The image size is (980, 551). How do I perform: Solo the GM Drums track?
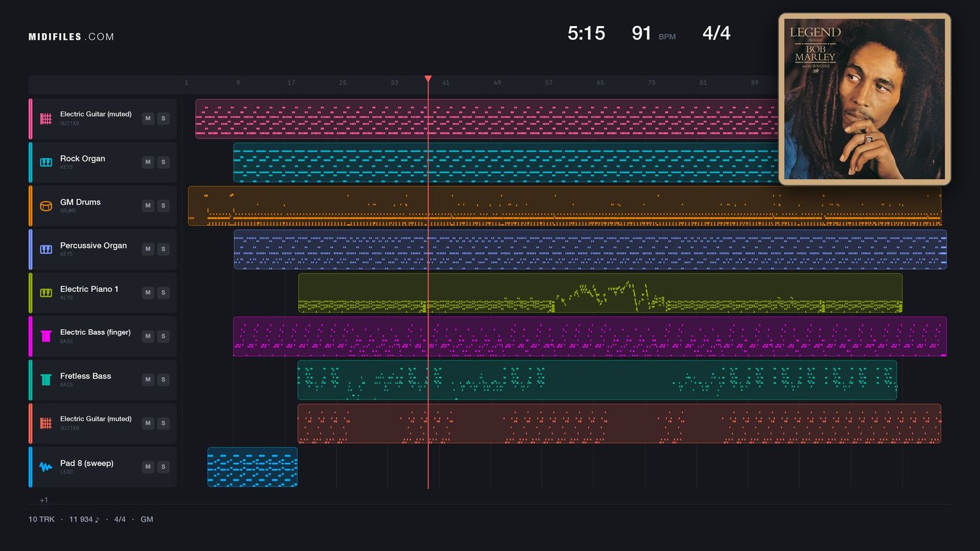coord(163,206)
